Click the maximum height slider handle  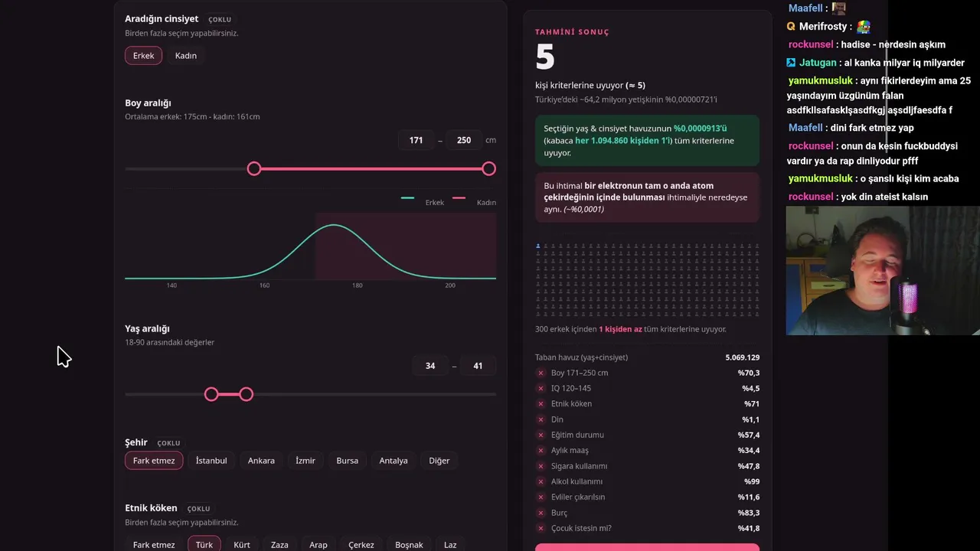point(488,168)
